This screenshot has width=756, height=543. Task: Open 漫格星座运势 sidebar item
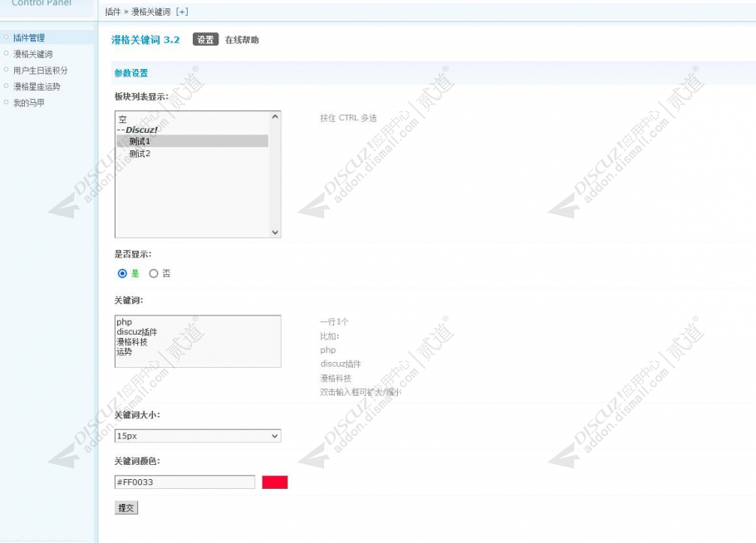pos(37,86)
